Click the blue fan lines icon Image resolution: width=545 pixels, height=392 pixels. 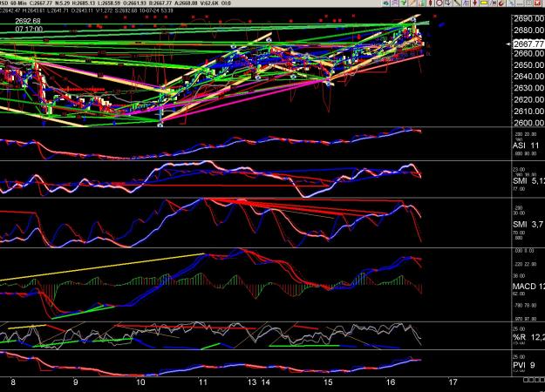point(466,3)
